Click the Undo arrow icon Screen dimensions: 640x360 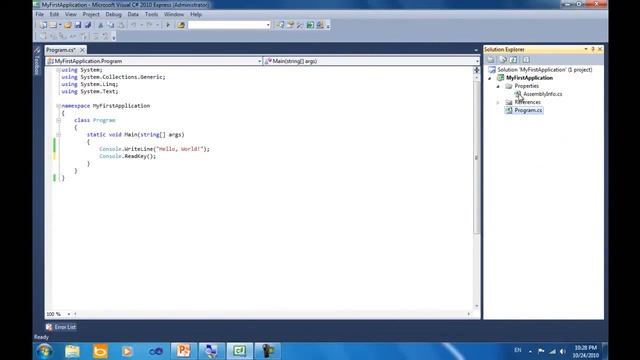133,25
